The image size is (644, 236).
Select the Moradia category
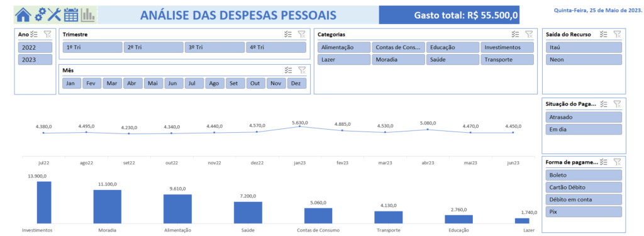398,60
